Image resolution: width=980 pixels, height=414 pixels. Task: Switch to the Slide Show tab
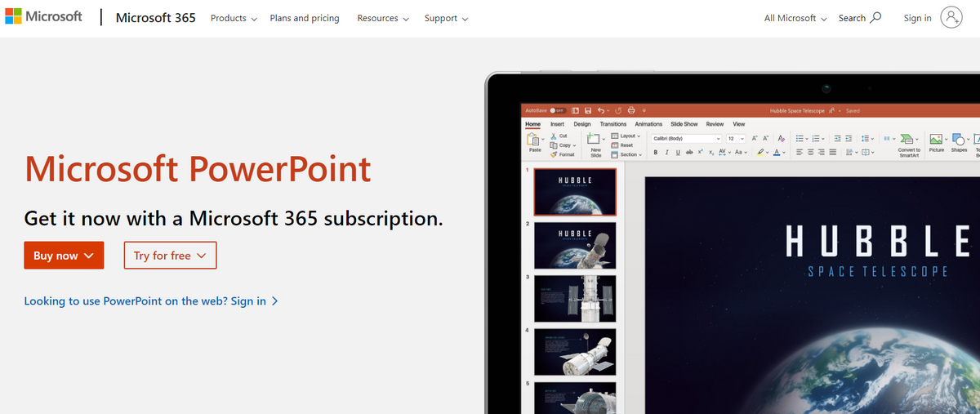coord(684,124)
